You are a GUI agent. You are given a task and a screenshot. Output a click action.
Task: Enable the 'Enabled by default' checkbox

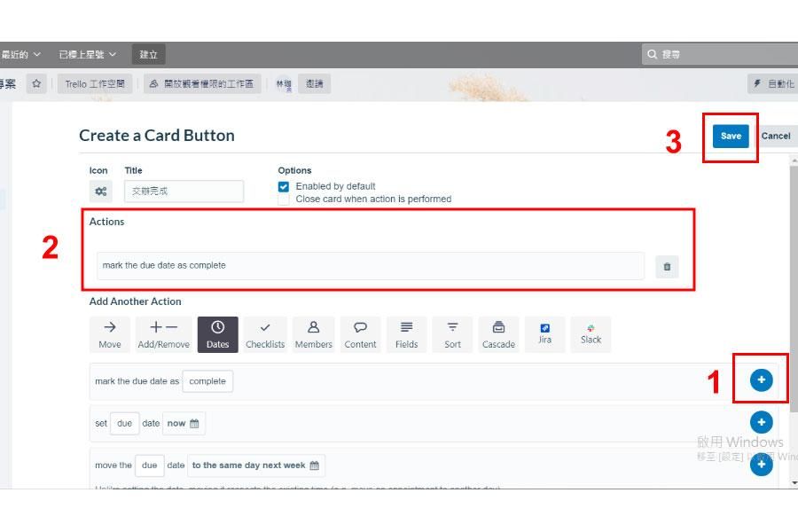[284, 186]
